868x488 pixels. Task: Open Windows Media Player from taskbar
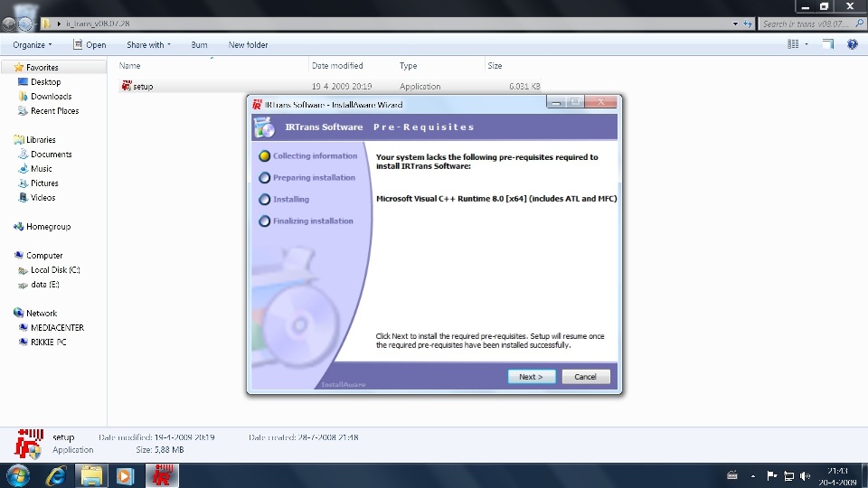(x=125, y=474)
